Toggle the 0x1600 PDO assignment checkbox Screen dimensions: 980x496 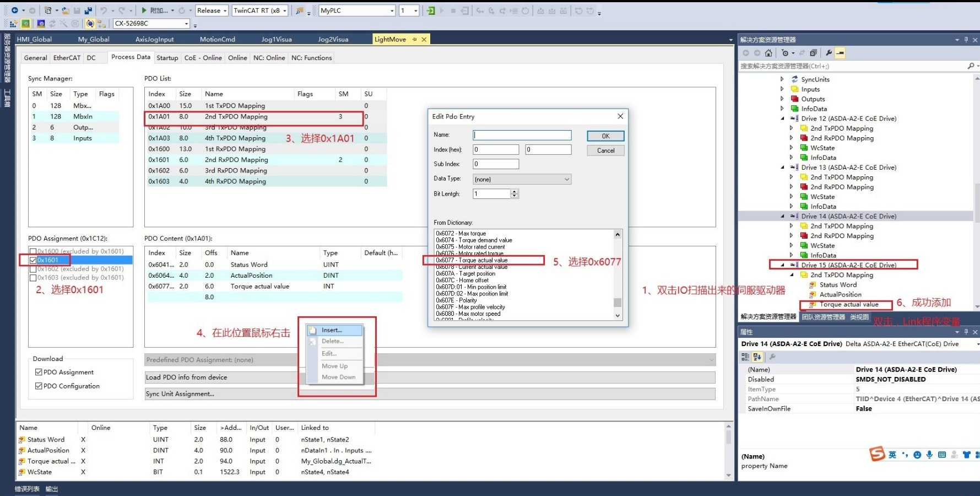pos(33,251)
